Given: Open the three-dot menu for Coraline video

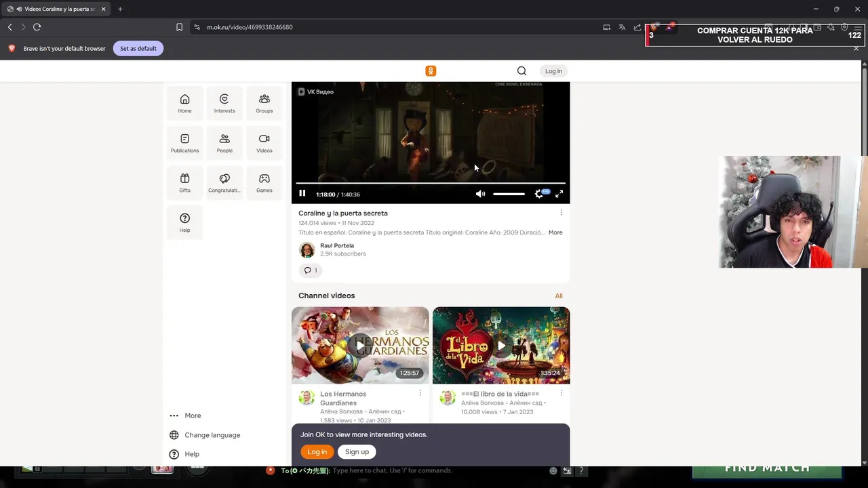Looking at the screenshot, I should 561,213.
